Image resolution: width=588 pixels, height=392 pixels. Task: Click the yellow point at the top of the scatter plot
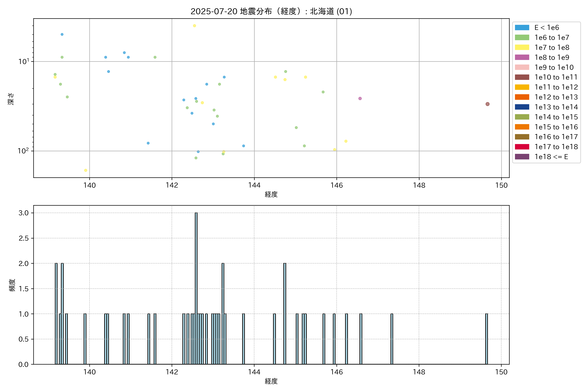coord(194,26)
